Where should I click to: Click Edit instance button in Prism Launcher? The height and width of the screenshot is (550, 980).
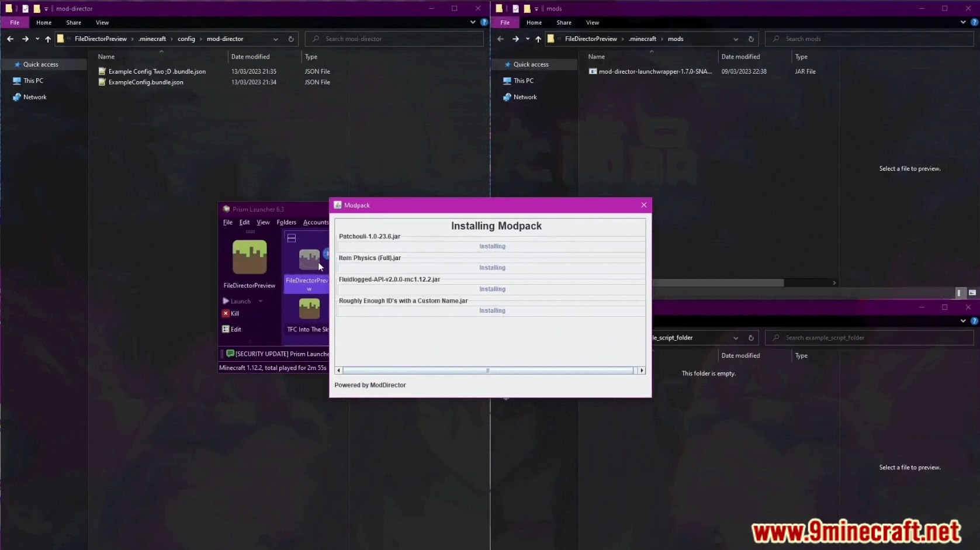[x=232, y=330]
